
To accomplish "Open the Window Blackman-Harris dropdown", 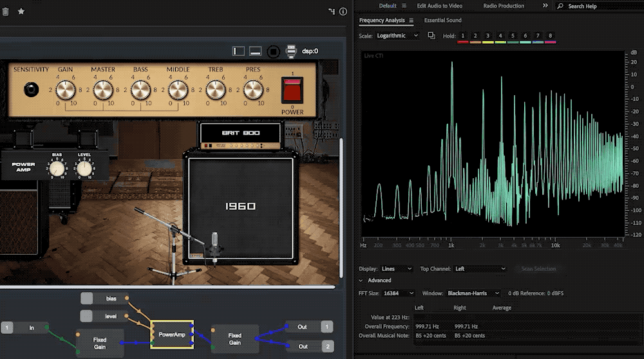I will pyautogui.click(x=473, y=293).
